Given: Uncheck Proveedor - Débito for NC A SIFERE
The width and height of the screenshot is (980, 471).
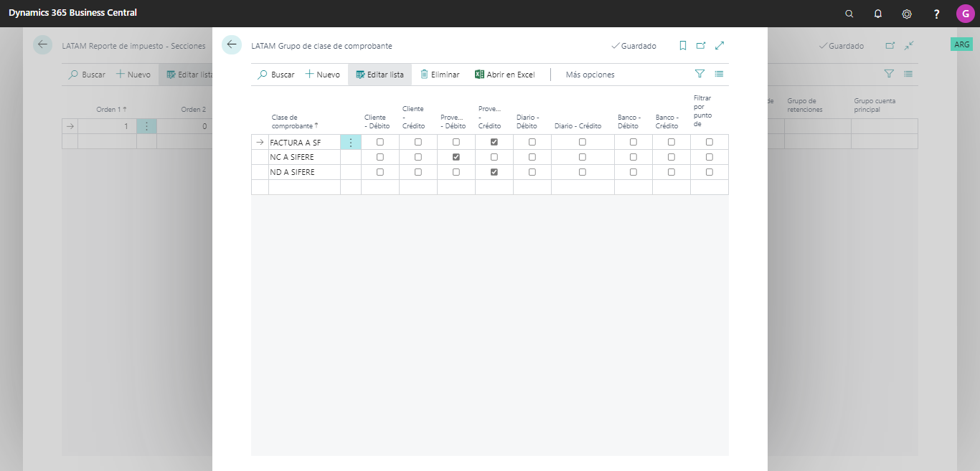Looking at the screenshot, I should (x=456, y=157).
